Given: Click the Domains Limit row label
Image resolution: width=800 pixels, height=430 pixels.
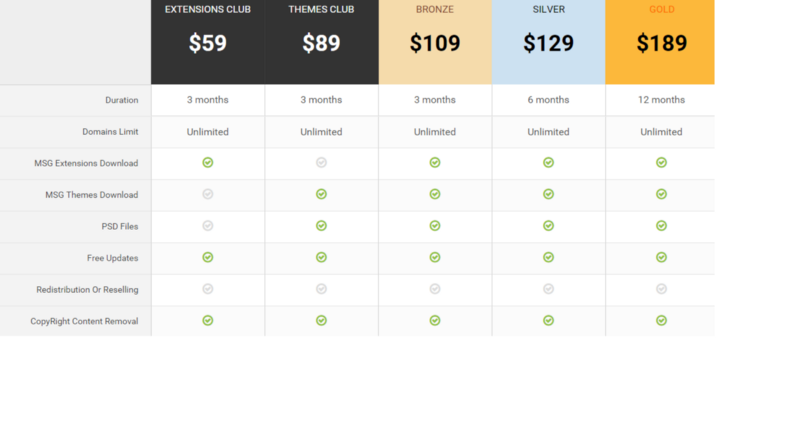Looking at the screenshot, I should click(x=110, y=131).
